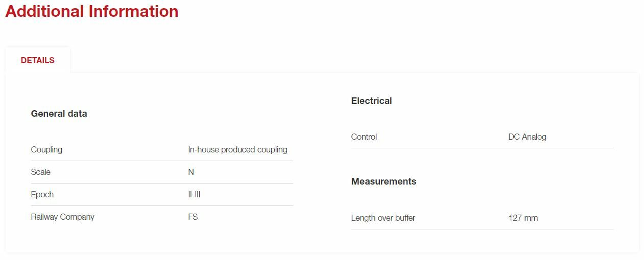The height and width of the screenshot is (260, 644).
Task: Click the word Company in General data
Action: coord(77,217)
